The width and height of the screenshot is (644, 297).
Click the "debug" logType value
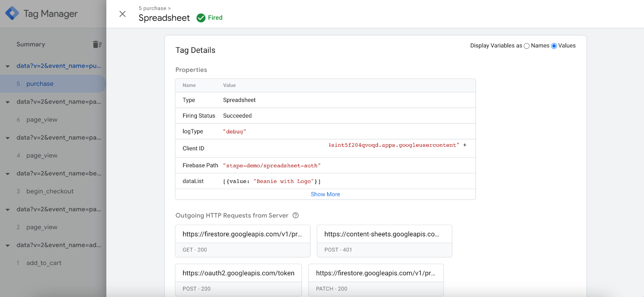pos(234,131)
